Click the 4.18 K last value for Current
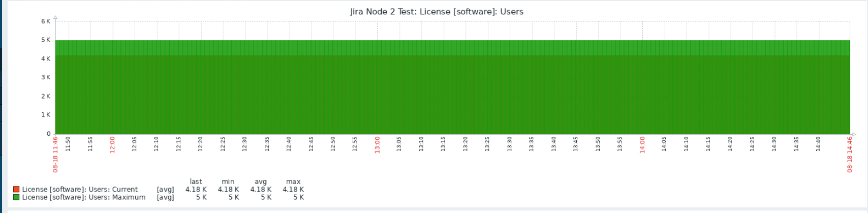Viewport: 868px width, 213px height. (196, 189)
